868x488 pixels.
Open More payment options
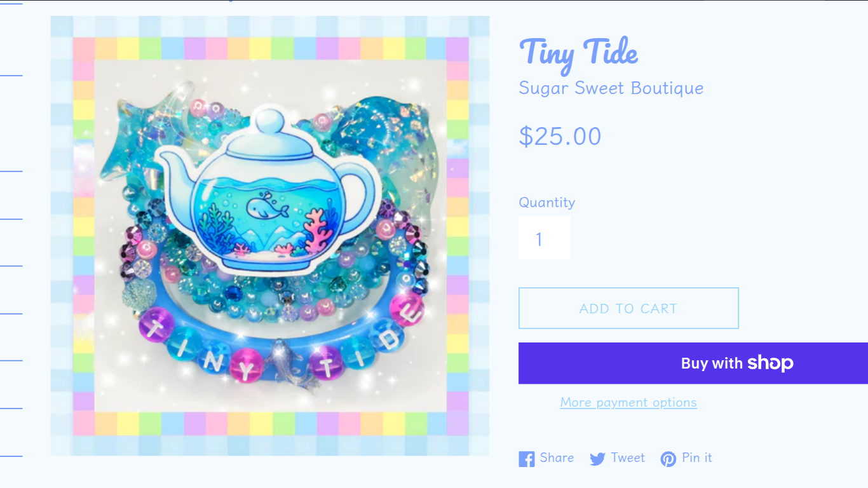click(x=628, y=402)
